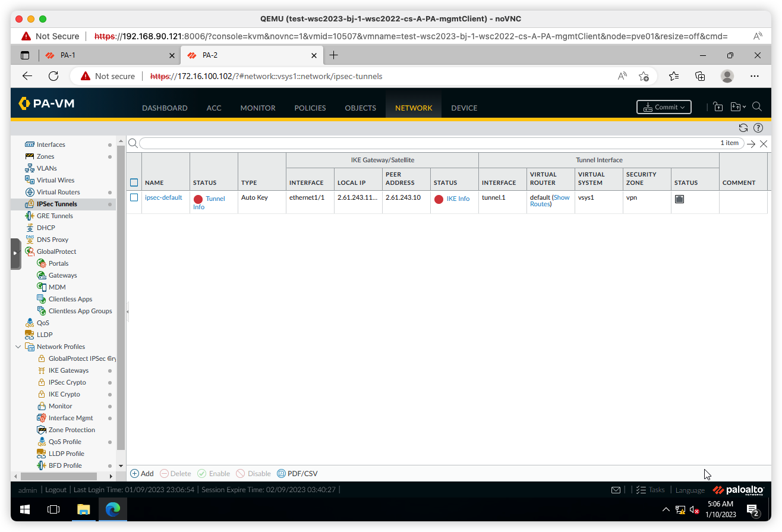This screenshot has height=532, width=782.
Task: Click the refresh icon below Commit
Action: point(743,128)
